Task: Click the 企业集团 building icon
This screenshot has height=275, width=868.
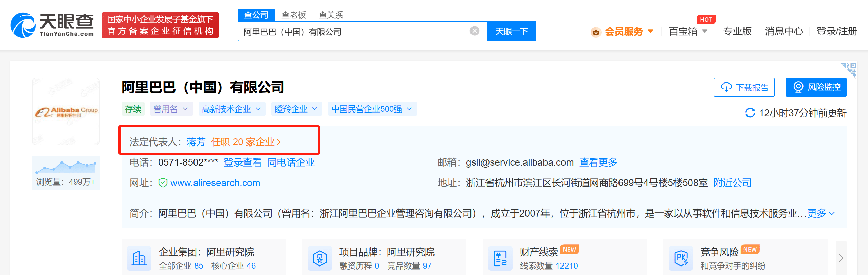Action: point(139,258)
